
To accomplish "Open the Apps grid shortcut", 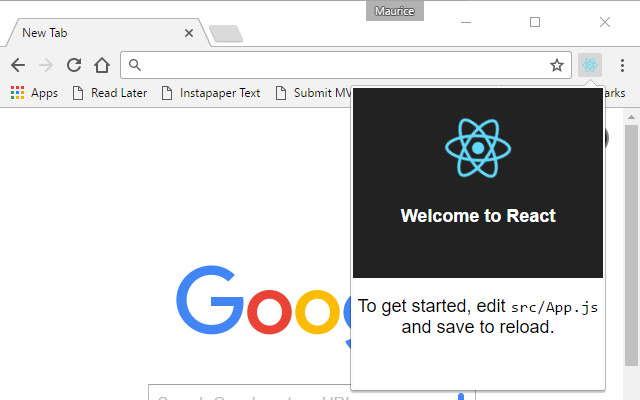I will tap(34, 93).
